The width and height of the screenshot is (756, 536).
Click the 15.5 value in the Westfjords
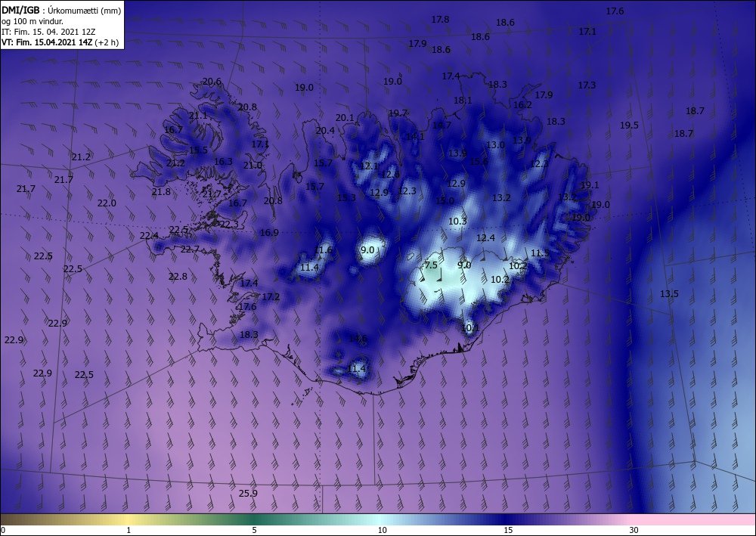(x=198, y=150)
